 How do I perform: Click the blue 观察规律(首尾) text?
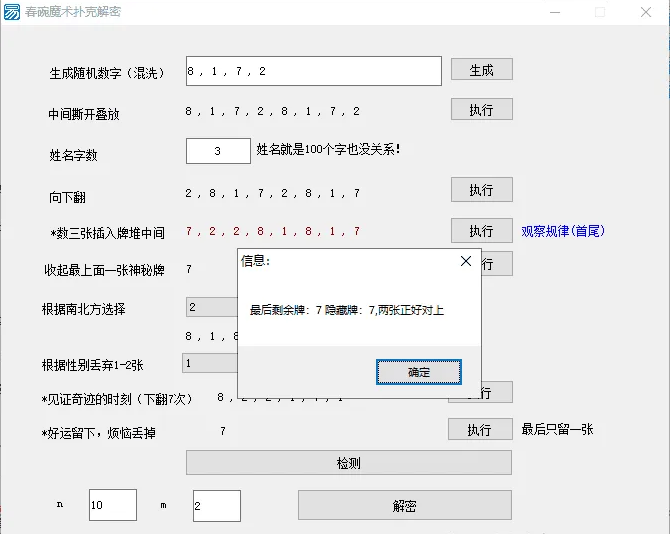coord(563,231)
